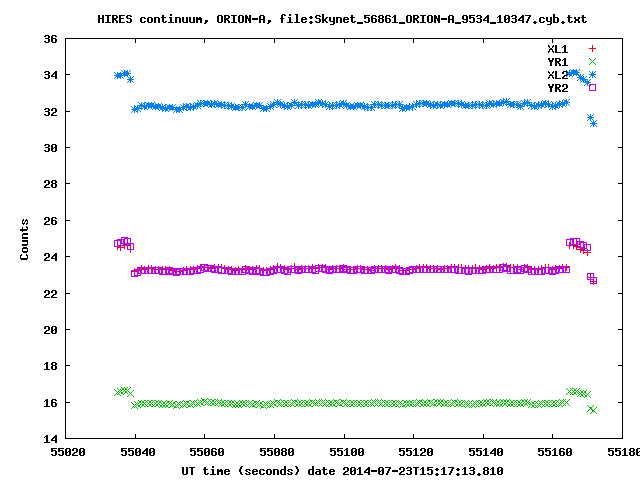Click the 55180 x-axis tick label

[620, 452]
